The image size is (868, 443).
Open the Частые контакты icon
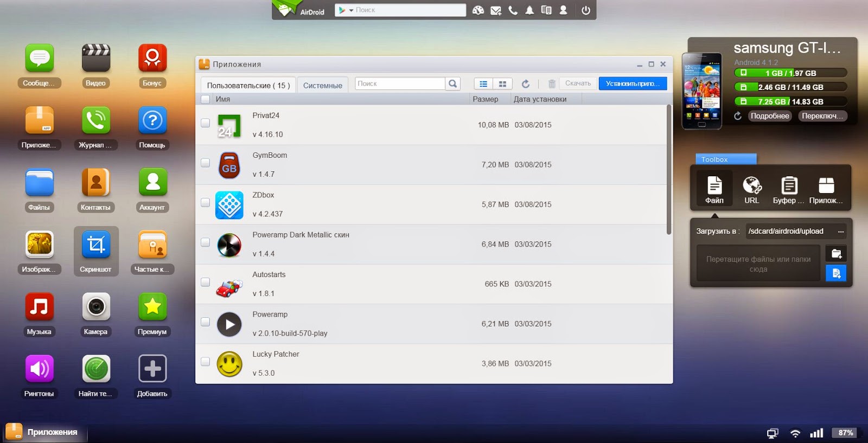coord(152,245)
